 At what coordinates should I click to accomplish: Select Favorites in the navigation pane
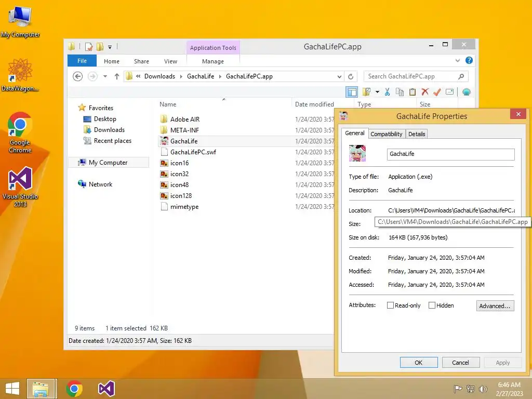point(101,108)
